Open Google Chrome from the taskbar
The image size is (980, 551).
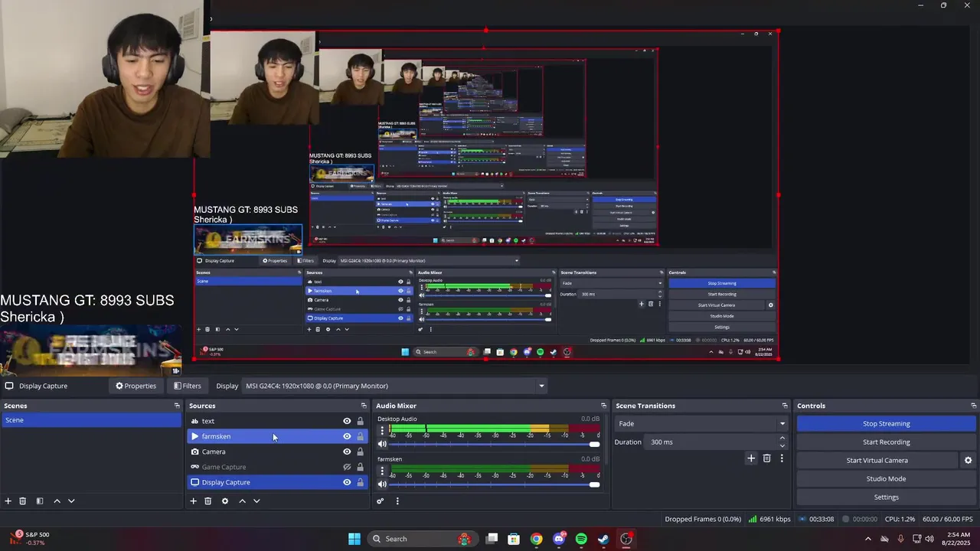tap(536, 539)
